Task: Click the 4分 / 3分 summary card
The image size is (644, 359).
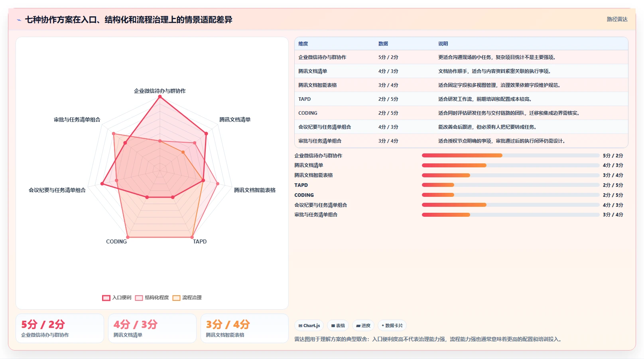Action: pos(152,328)
